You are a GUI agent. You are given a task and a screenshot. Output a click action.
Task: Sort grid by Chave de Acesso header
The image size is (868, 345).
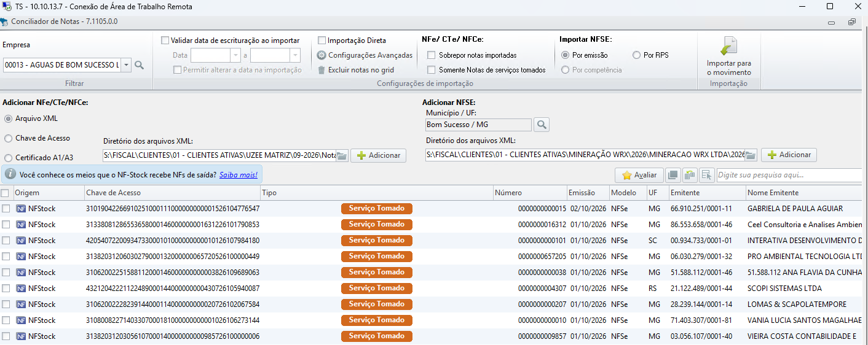(172, 193)
